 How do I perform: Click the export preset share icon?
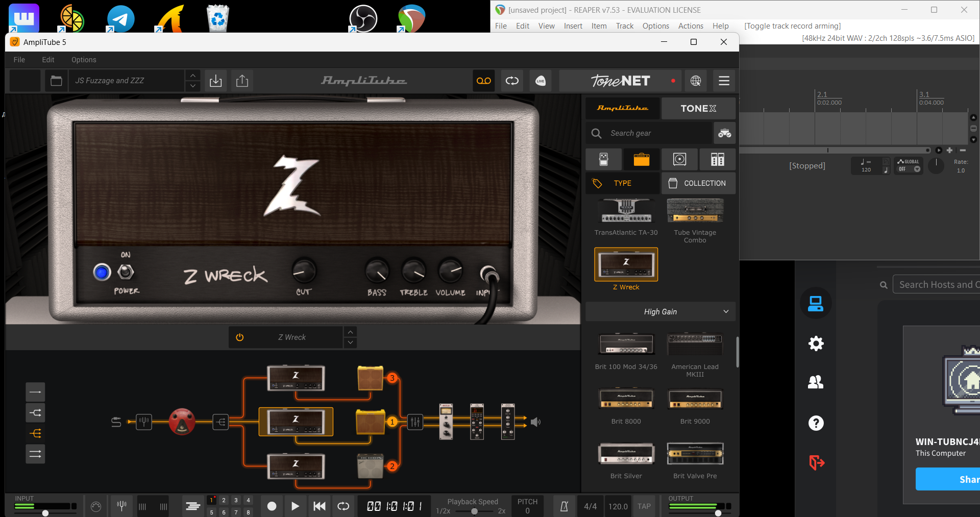(x=242, y=81)
